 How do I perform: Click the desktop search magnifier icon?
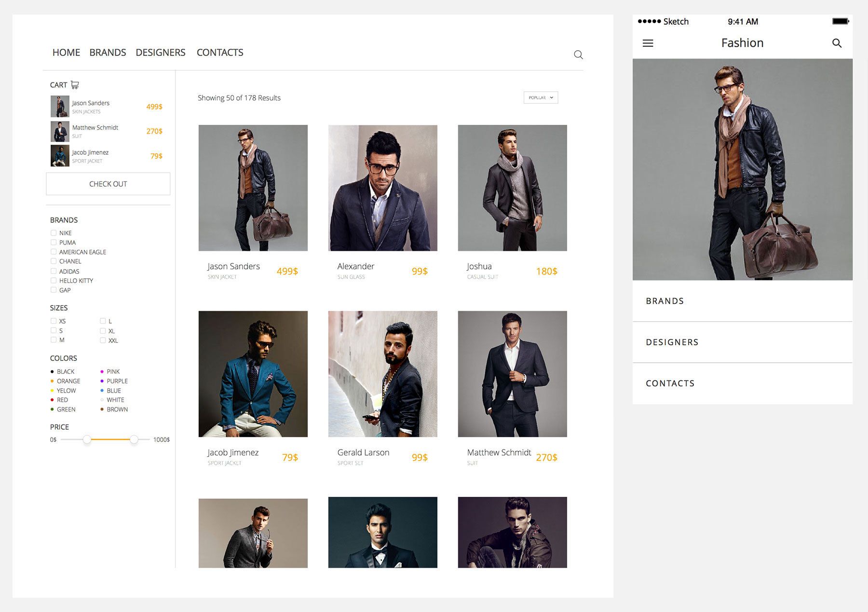pos(578,54)
